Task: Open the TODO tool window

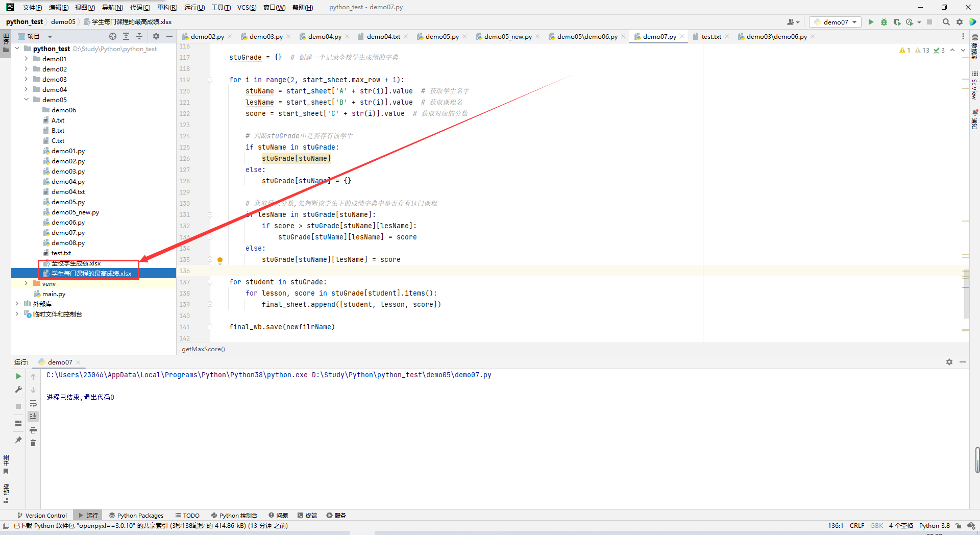Action: [x=187, y=516]
